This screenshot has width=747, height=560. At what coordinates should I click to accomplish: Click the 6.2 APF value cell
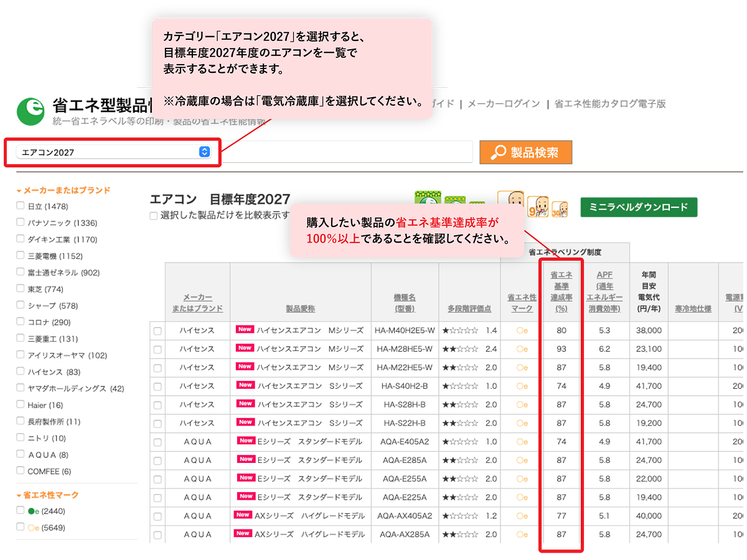[604, 349]
